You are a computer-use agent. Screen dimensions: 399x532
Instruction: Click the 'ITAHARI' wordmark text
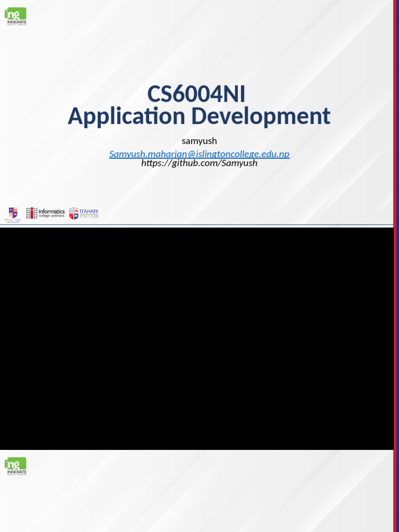[89, 211]
